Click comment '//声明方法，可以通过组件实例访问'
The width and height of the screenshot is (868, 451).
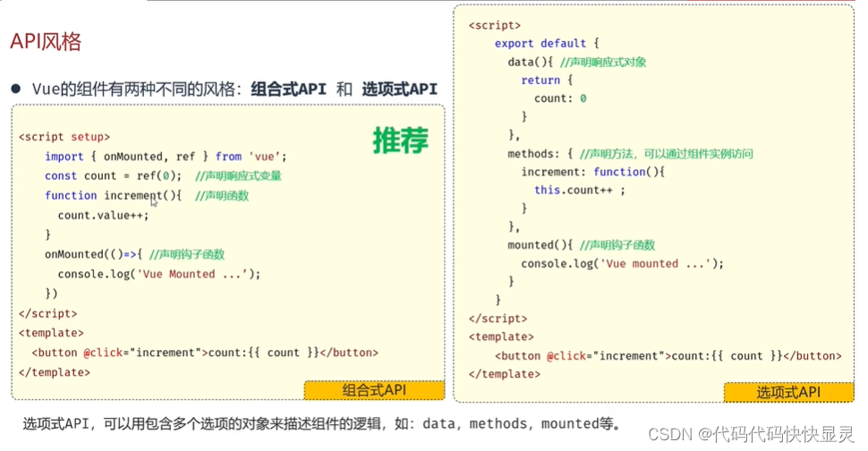[x=667, y=154]
